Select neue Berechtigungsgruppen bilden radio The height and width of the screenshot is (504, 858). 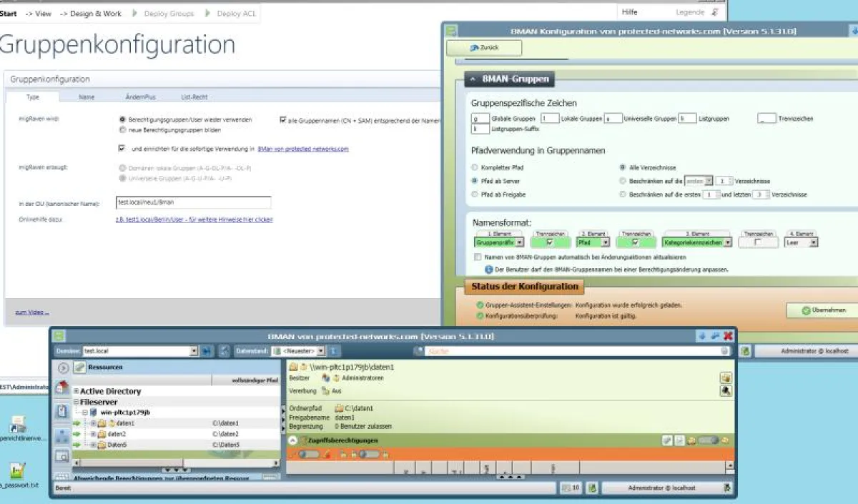pos(123,130)
